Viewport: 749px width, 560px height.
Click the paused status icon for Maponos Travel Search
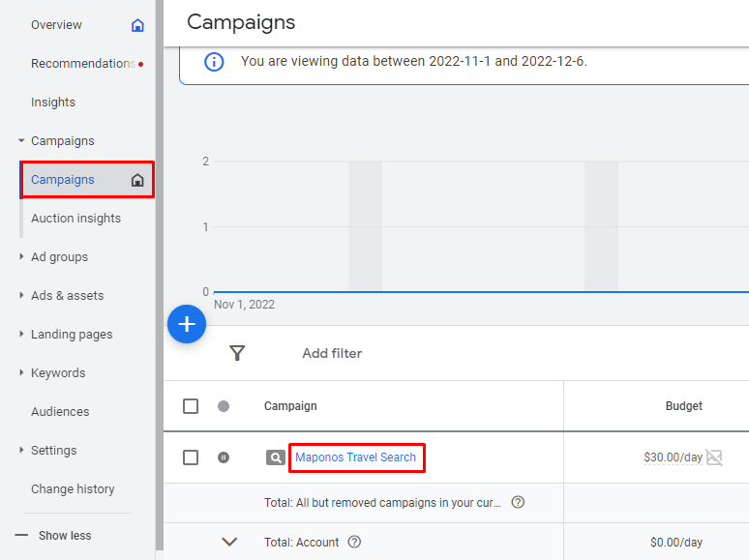(x=224, y=457)
